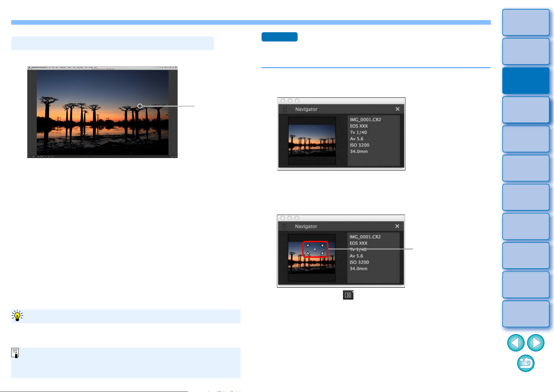Click the main sunset preview in Digital Photo Professional
554x392 pixels.
102,112
